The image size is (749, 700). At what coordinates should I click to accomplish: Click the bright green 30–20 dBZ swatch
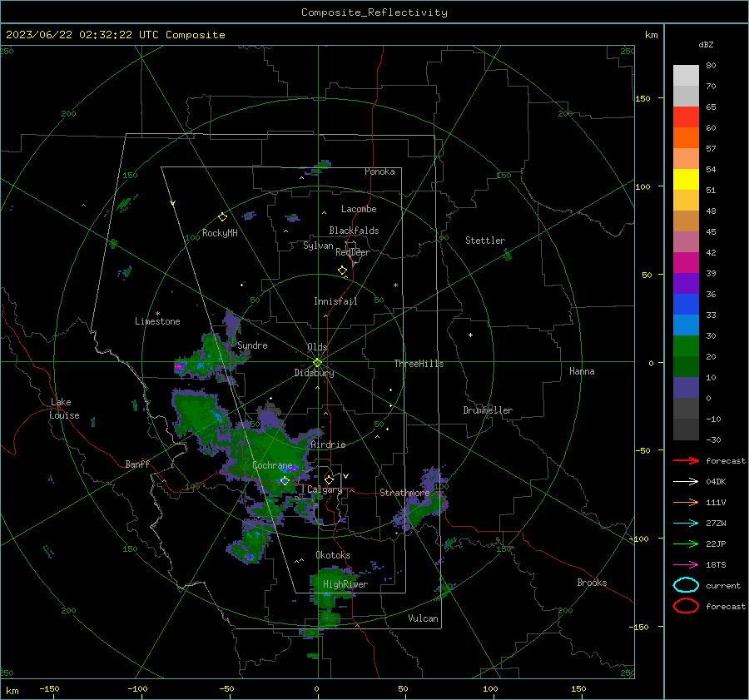coord(686,346)
